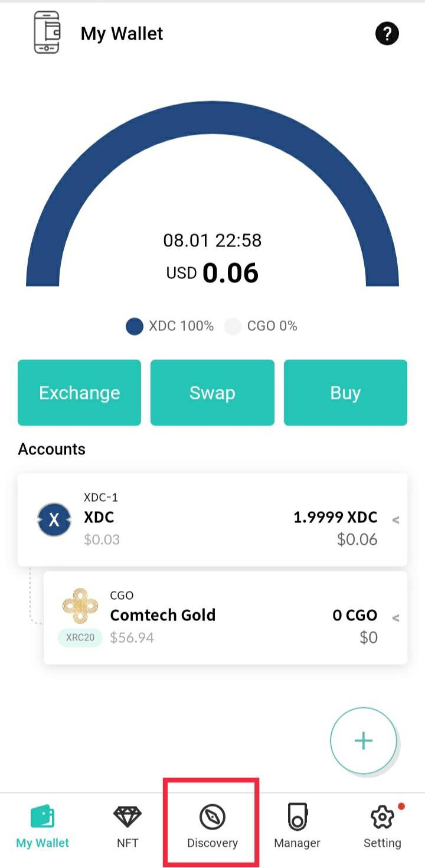The image size is (425, 868).
Task: Open the Discovery compass tab
Action: 212,826
